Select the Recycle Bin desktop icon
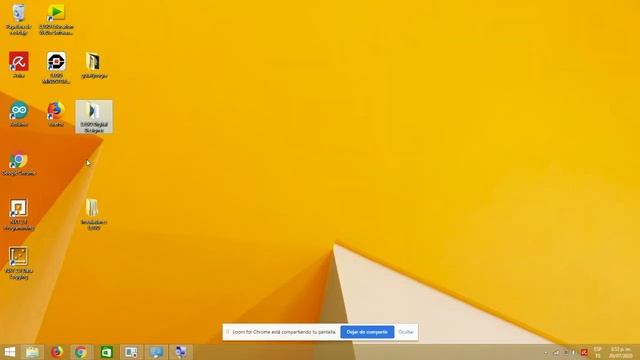Screen dimensions: 640x360 point(18,18)
